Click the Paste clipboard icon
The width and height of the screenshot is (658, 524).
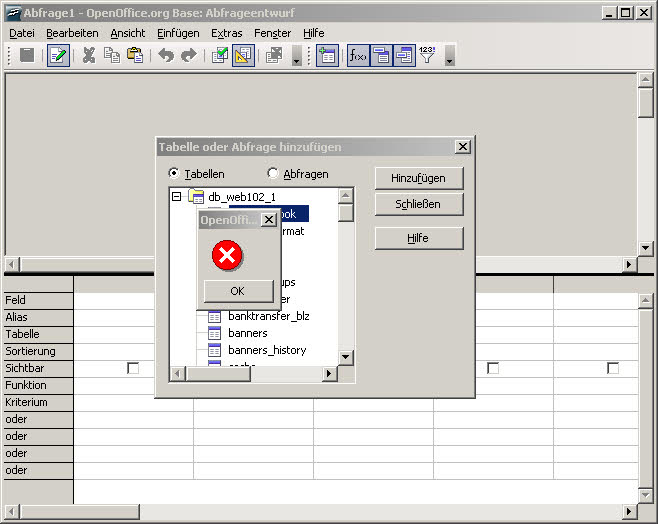133,56
